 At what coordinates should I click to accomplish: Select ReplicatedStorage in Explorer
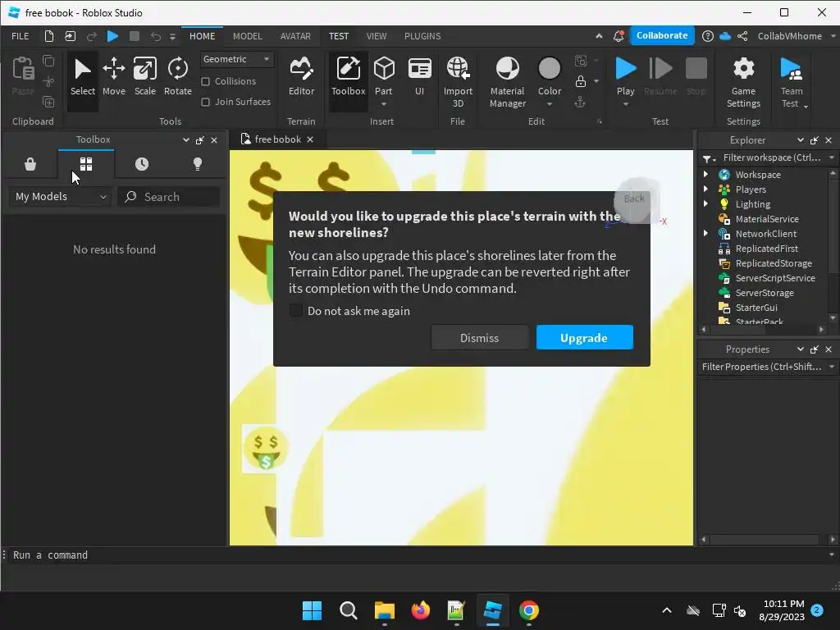[x=774, y=263]
